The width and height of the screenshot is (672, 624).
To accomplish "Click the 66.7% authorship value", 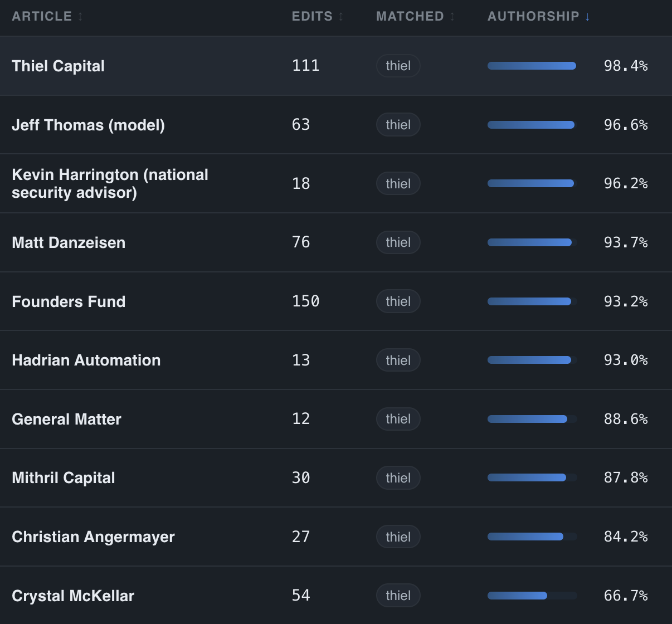I will click(x=626, y=596).
